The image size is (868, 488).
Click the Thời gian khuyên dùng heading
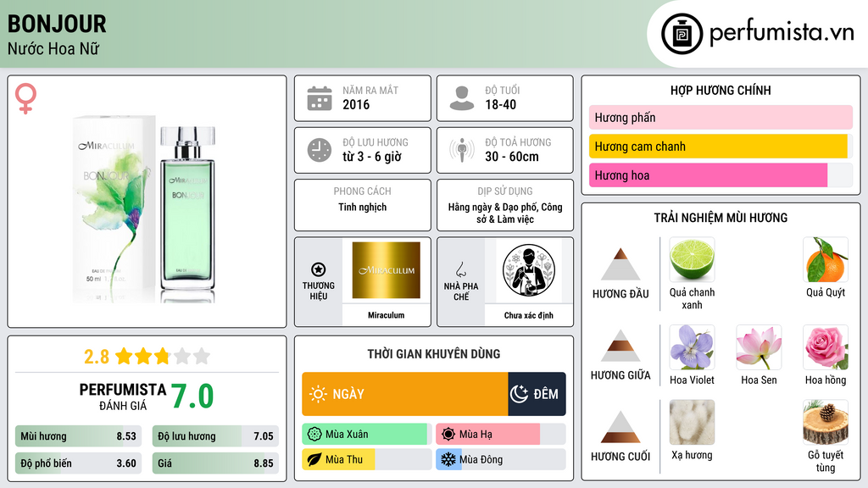tap(433, 354)
